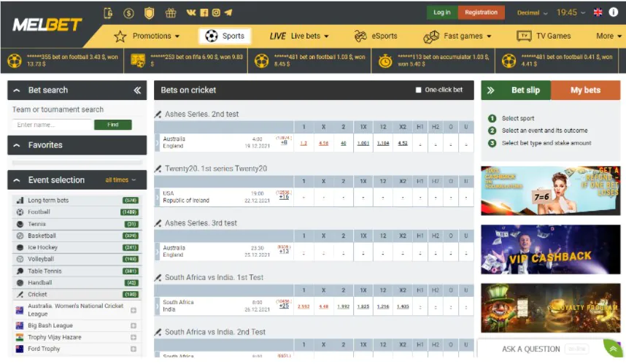
Task: Click the UK flag language icon
Action: pos(598,12)
